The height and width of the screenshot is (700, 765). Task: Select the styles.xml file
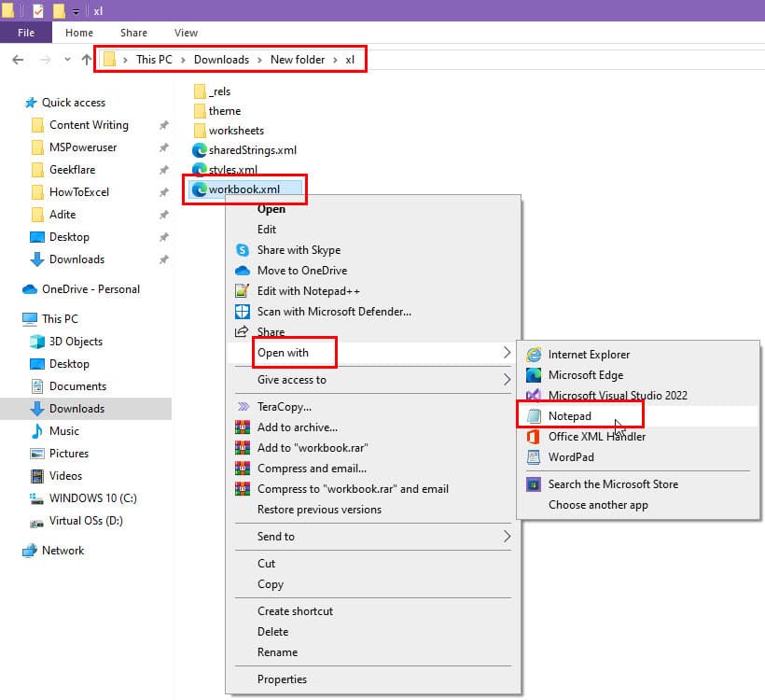pos(225,169)
